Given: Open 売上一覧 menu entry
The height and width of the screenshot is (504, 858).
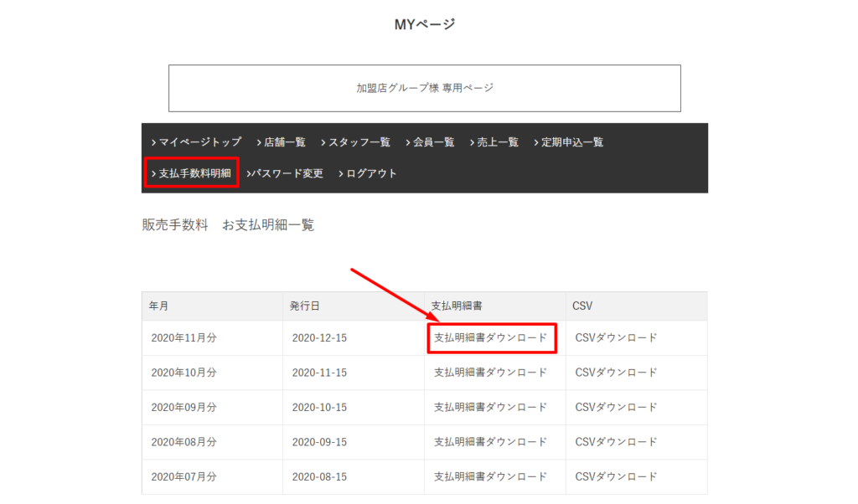Looking at the screenshot, I should pos(497,142).
